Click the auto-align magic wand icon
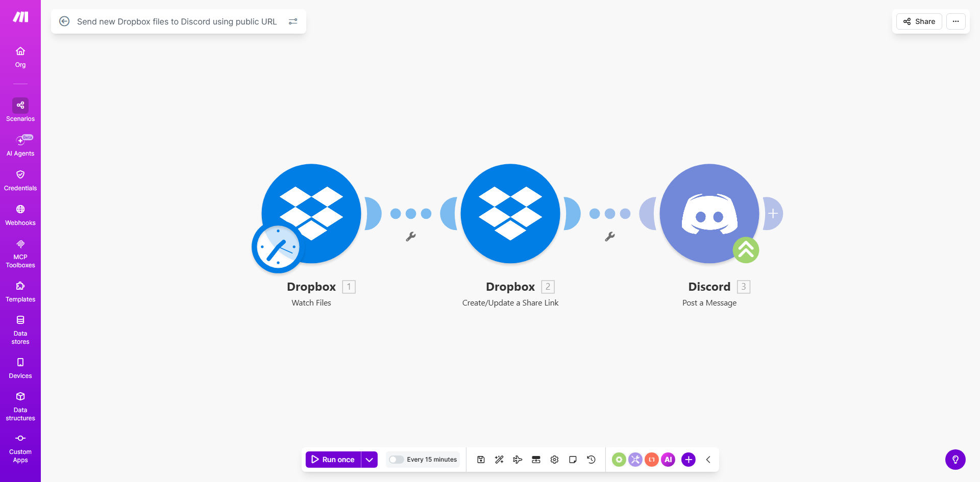Image resolution: width=980 pixels, height=482 pixels. pos(499,460)
